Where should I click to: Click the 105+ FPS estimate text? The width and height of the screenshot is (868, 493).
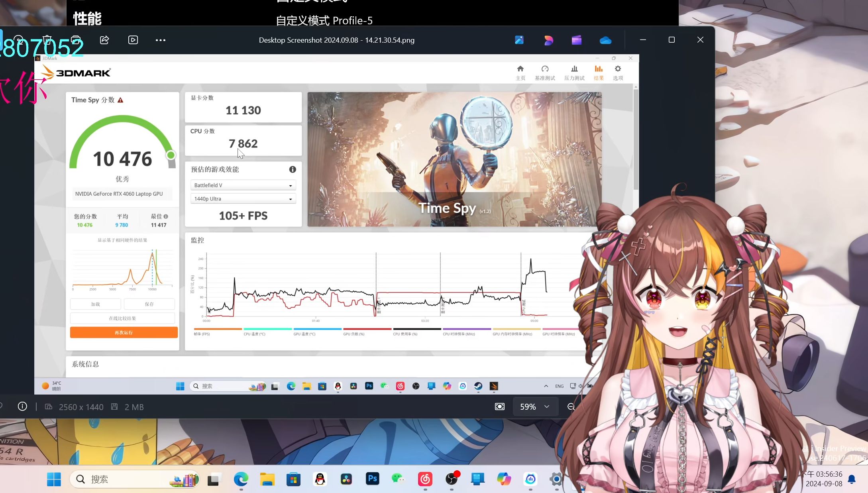click(x=243, y=216)
